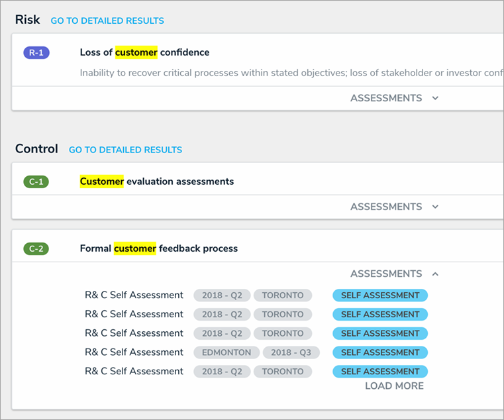504x420 pixels.
Task: Open Risk detailed results link
Action: [x=107, y=21]
